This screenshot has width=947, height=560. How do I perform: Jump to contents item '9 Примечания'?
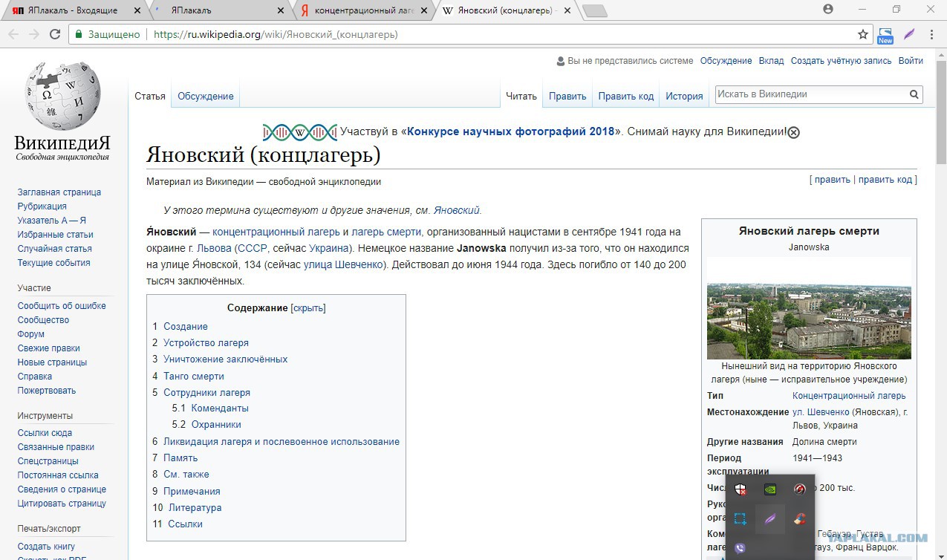186,491
